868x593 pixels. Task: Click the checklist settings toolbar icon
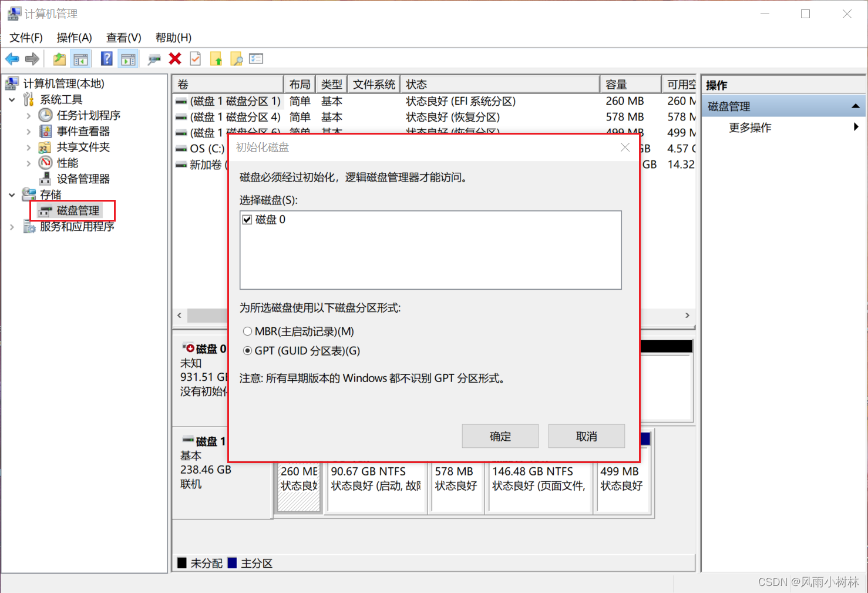coord(256,59)
